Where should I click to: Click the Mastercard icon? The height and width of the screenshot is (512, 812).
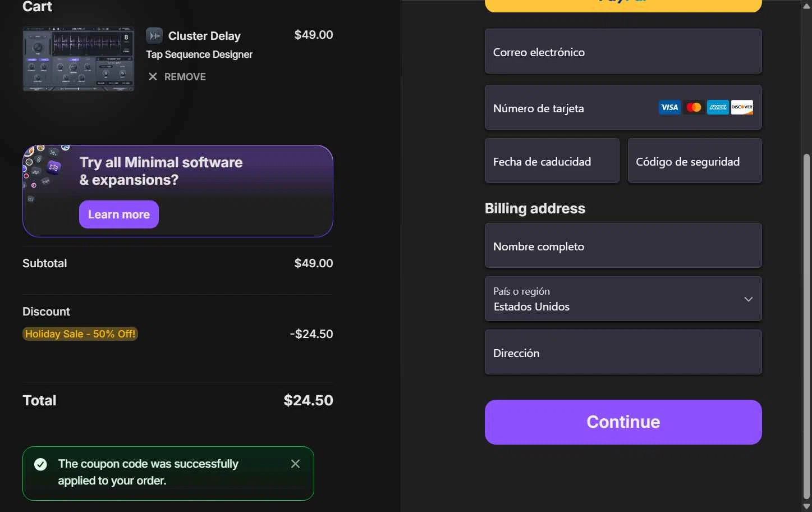(x=694, y=107)
